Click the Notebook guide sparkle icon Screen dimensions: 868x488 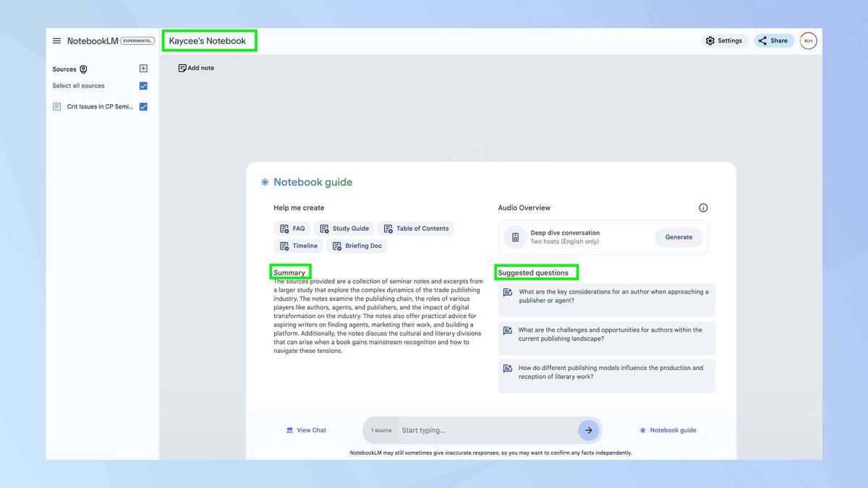(x=265, y=181)
